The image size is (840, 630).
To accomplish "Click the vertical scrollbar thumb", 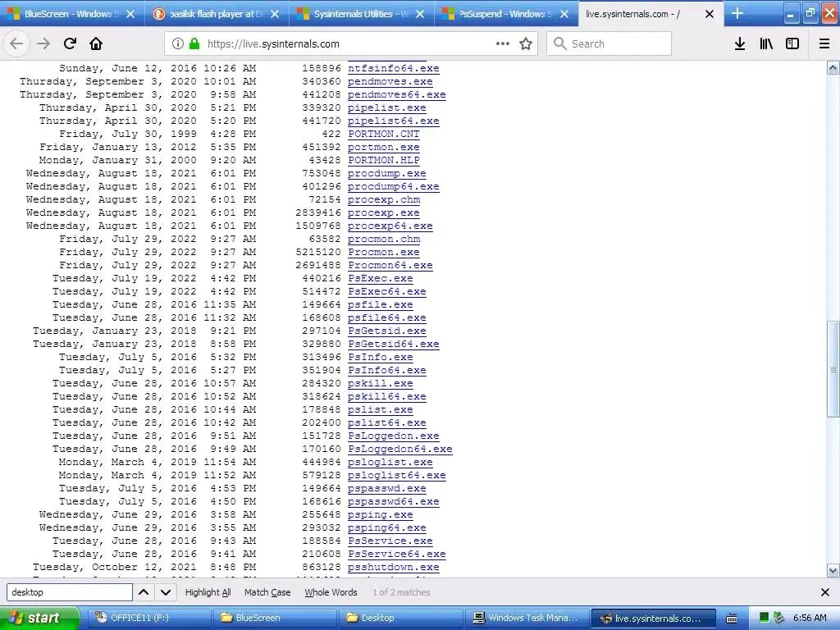I will click(833, 368).
